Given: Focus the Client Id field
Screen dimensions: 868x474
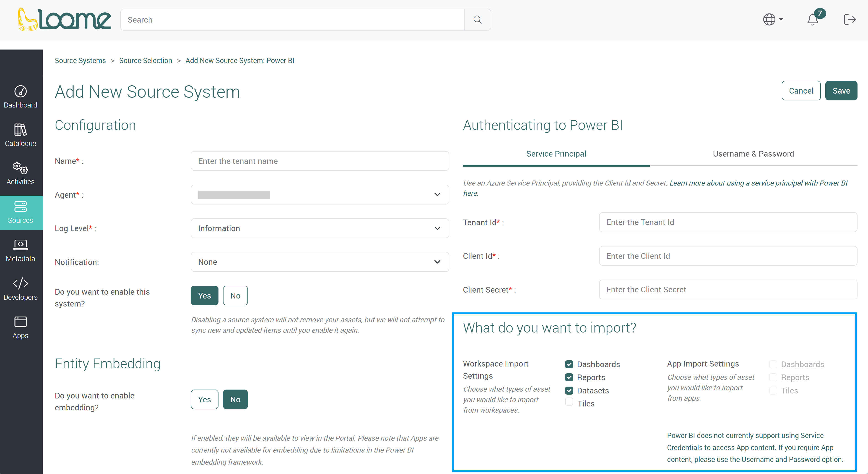Looking at the screenshot, I should click(x=728, y=256).
